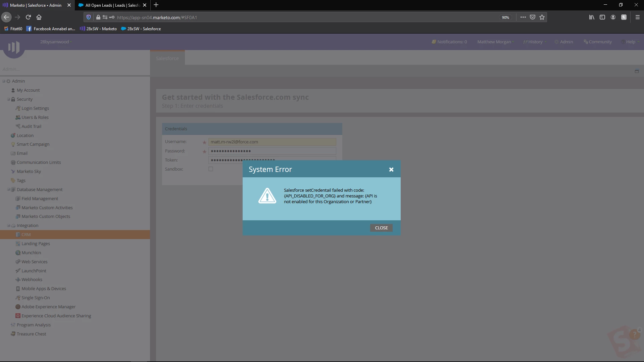This screenshot has width=644, height=362.
Task: Click the Audit Trail icon
Action: pos(18,126)
